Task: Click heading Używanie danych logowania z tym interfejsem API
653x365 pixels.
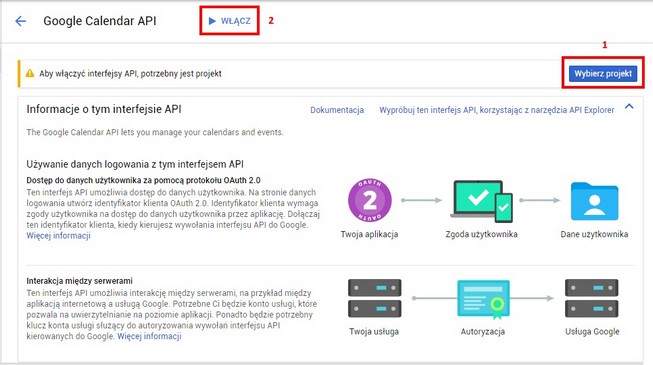Action: click(135, 164)
